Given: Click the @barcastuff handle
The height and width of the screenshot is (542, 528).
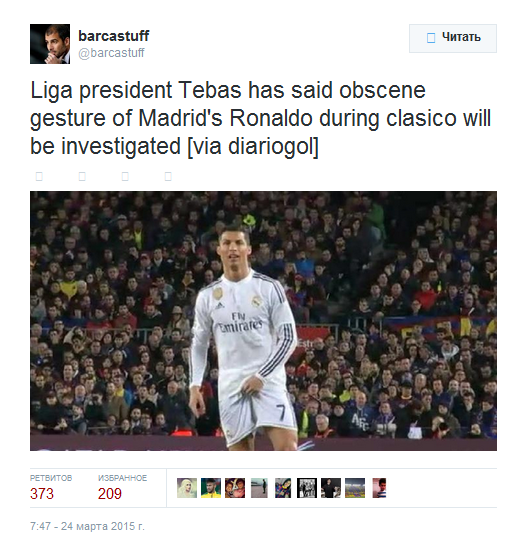Looking at the screenshot, I should [111, 53].
